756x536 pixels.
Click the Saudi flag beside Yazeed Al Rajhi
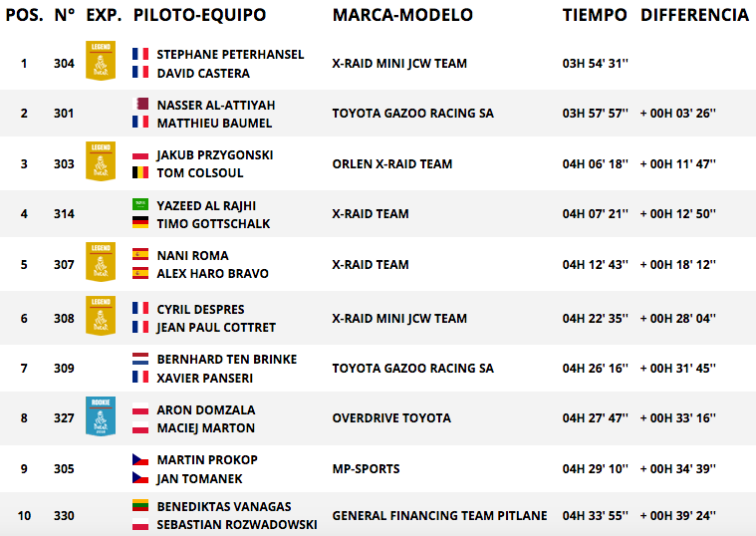(140, 204)
